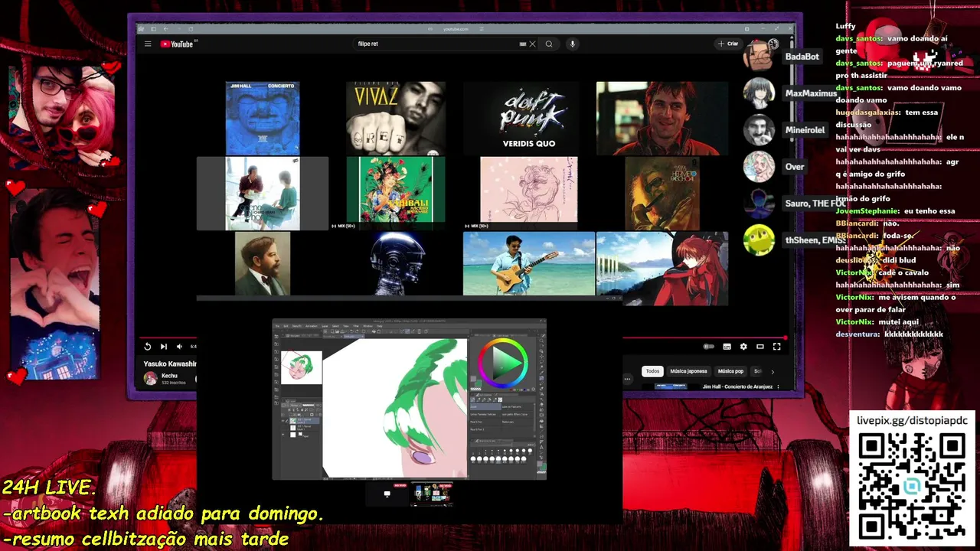This screenshot has width=980, height=551.
Task: Clear the search text with the X icon
Action: click(532, 44)
